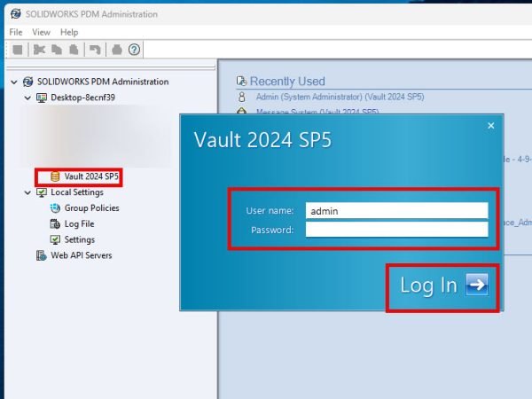Click the Password input field
532x399 pixels.
tap(396, 230)
